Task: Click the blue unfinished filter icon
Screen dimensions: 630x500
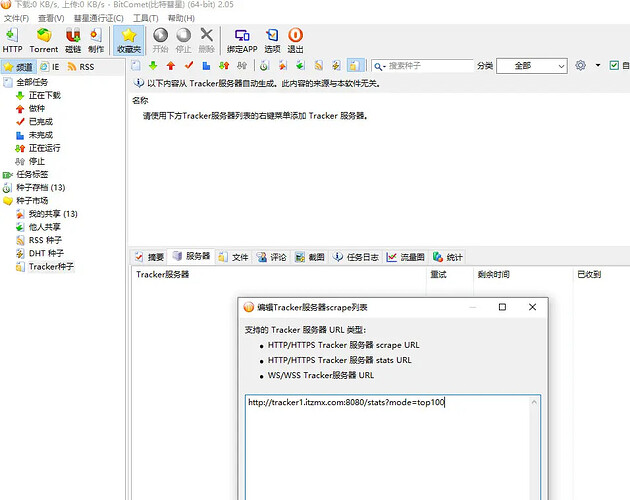Action: [x=206, y=66]
